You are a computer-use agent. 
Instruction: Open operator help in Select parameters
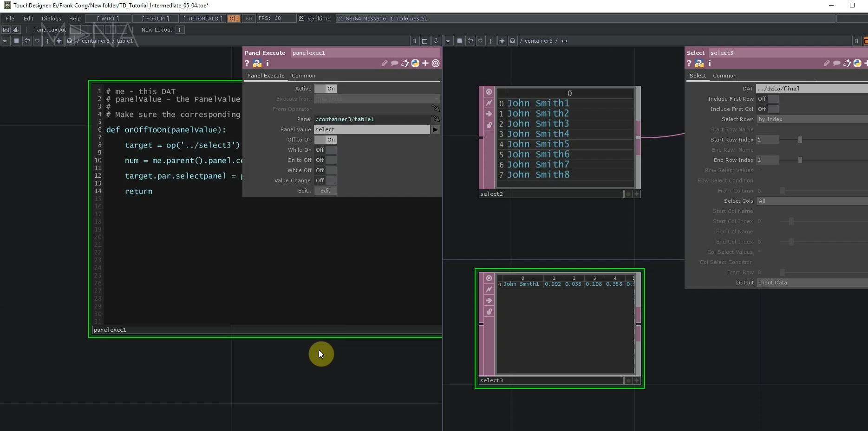(x=689, y=64)
